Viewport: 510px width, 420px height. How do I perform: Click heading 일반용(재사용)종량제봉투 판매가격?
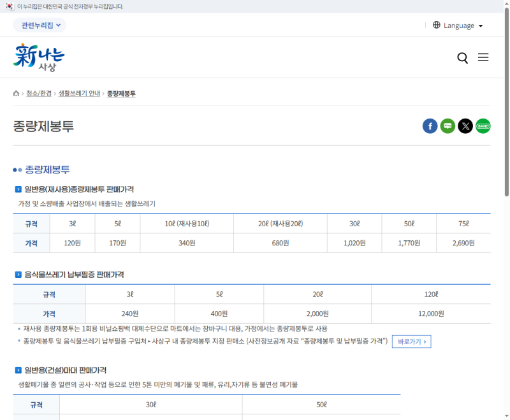(x=79, y=189)
